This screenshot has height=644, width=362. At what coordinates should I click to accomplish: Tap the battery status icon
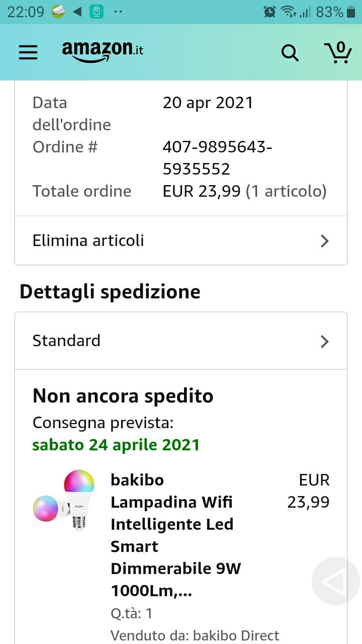[351, 12]
